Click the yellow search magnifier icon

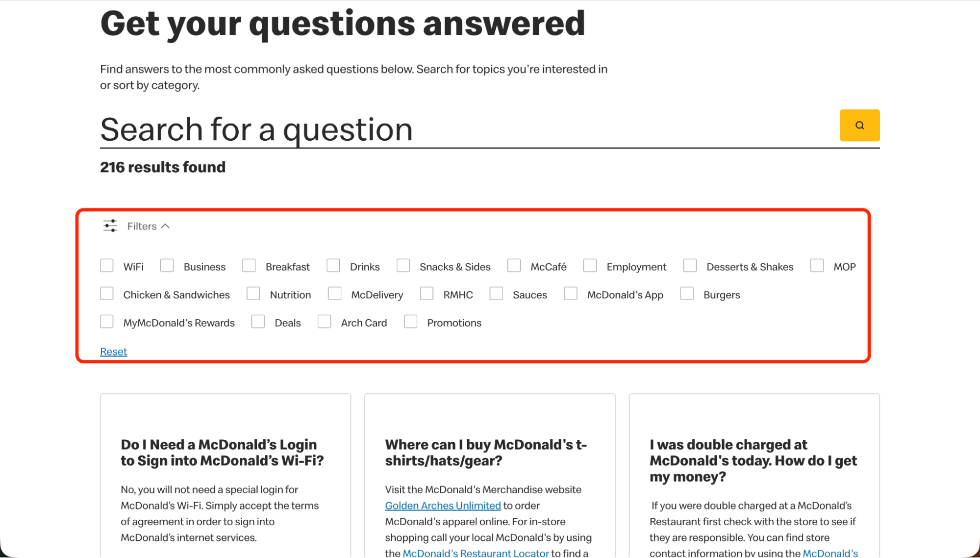click(x=859, y=125)
